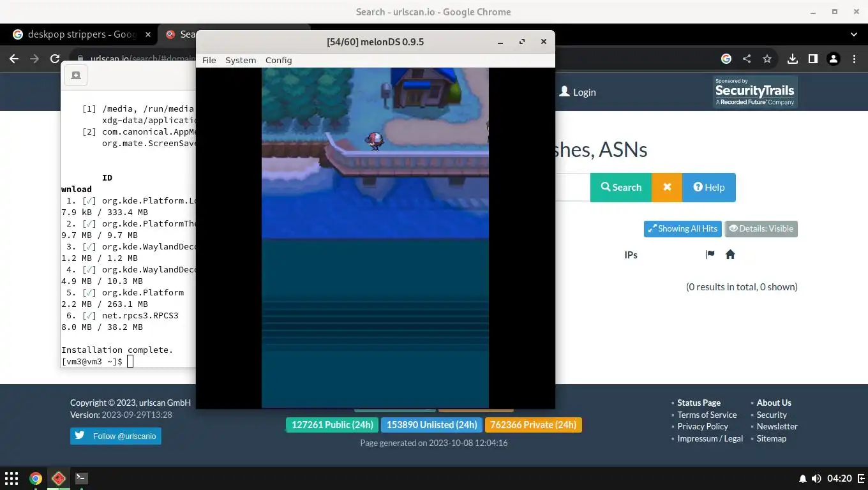Open the applications grid in the taskbar
Image resolution: width=868 pixels, height=490 pixels.
(x=11, y=478)
